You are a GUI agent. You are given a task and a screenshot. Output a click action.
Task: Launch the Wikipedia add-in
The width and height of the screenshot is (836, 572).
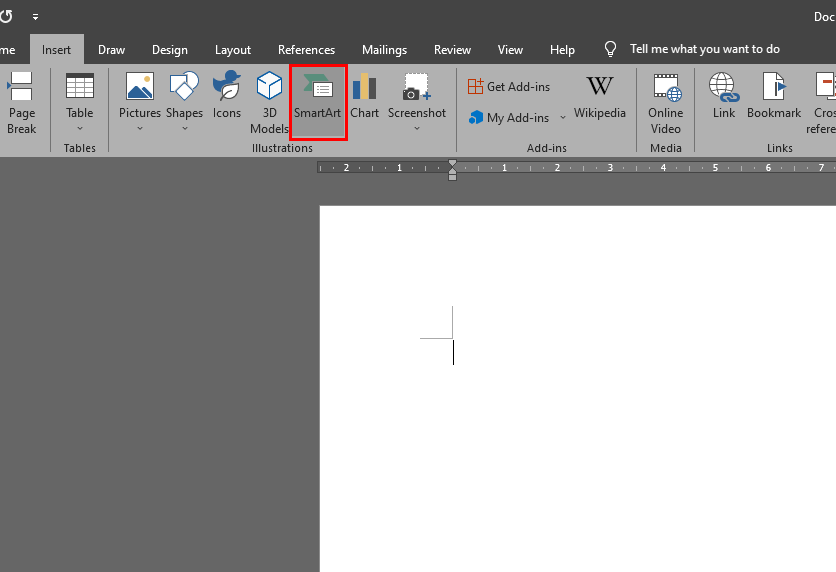tap(599, 97)
